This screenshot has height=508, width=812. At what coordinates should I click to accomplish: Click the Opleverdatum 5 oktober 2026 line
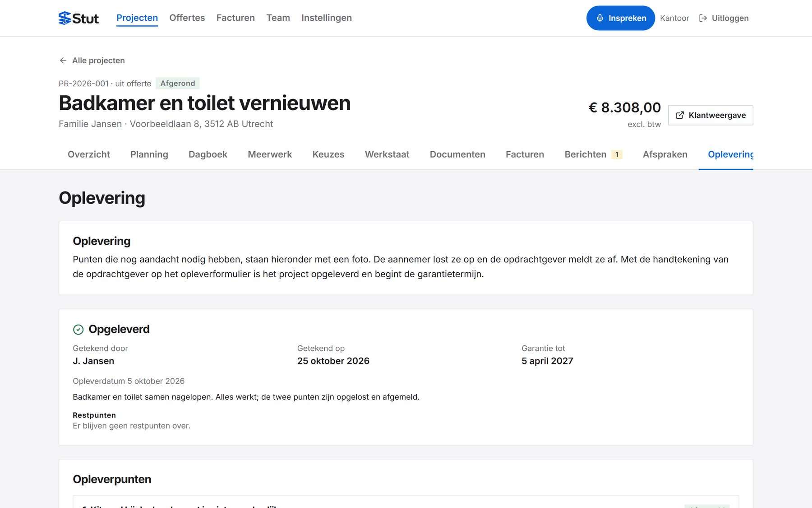point(129,381)
